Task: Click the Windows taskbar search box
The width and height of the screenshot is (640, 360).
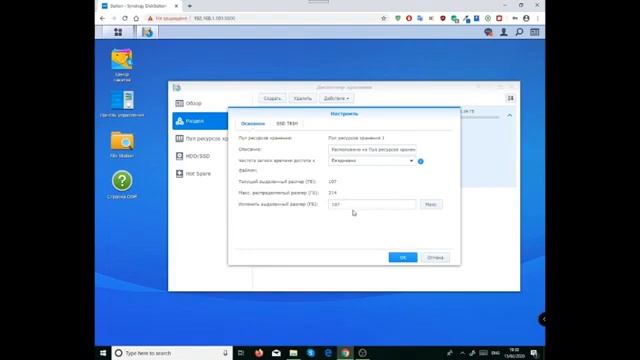Action: click(172, 353)
